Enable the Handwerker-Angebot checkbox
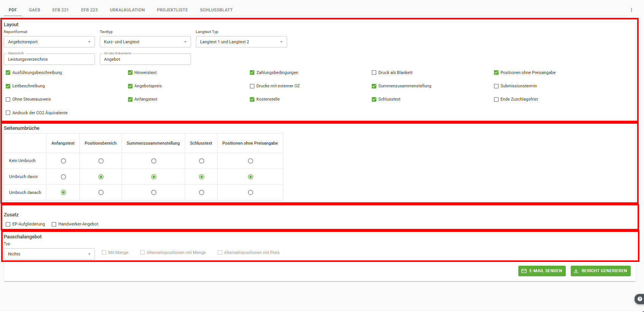 [54, 224]
